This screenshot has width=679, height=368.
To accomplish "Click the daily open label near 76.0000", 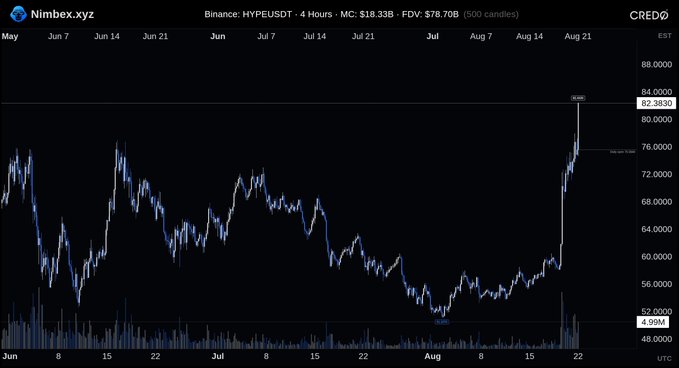I will click(x=623, y=152).
